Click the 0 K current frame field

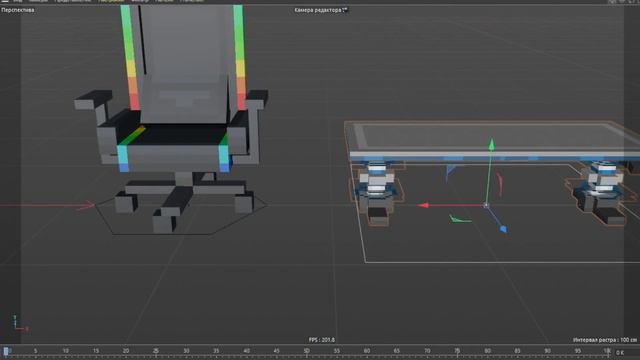click(620, 352)
